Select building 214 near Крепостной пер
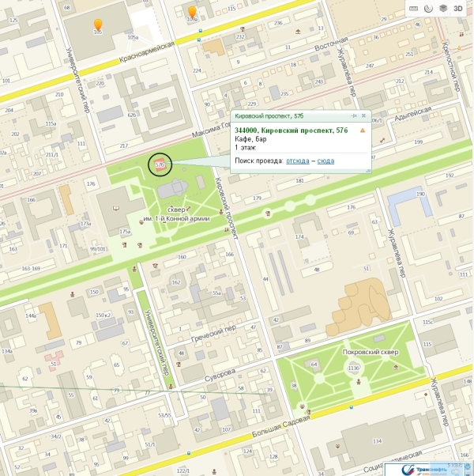The height and width of the screenshot is (476, 474). (428, 72)
